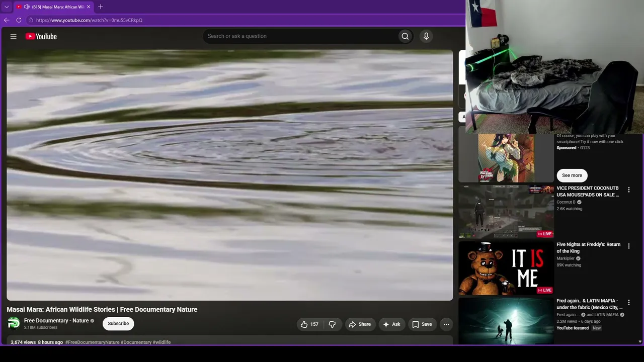The height and width of the screenshot is (362, 644).
Task: Click the YouTube featured label
Action: point(573,328)
